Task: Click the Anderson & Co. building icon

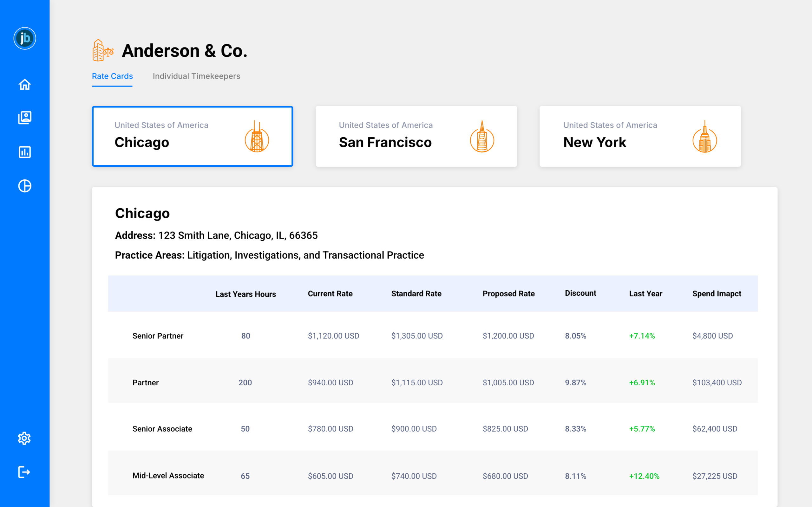Action: pyautogui.click(x=103, y=50)
